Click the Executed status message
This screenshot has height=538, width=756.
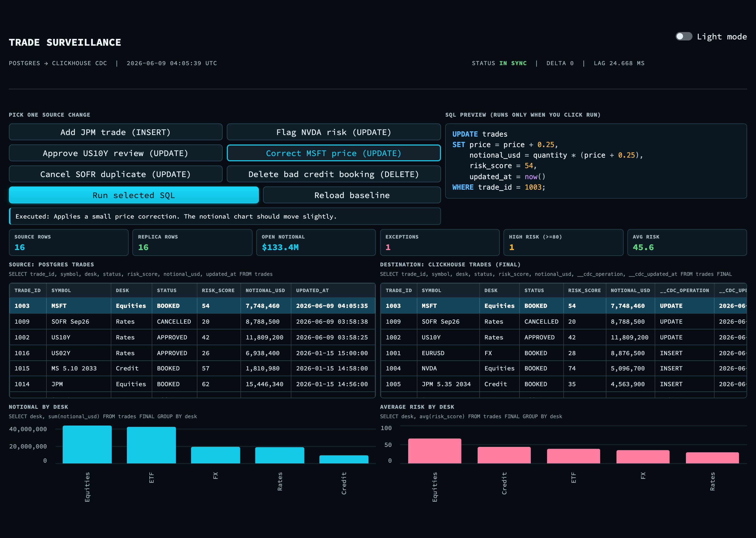tap(225, 216)
